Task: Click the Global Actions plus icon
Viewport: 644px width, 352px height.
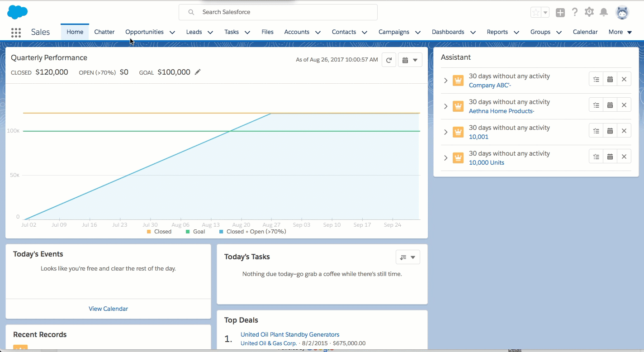Action: pyautogui.click(x=560, y=13)
